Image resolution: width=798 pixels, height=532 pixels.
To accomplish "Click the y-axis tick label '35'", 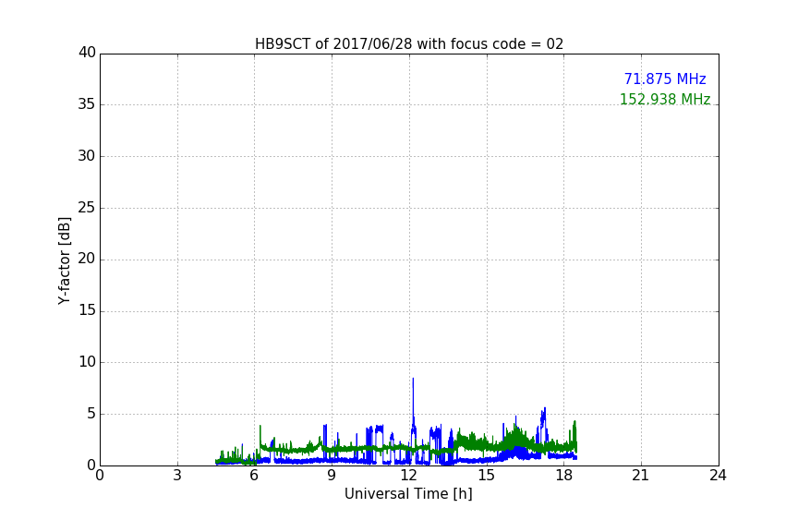I will [87, 104].
